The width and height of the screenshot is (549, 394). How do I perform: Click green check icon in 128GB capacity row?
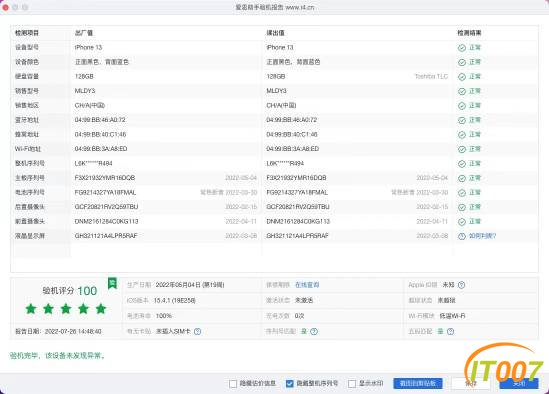pyautogui.click(x=462, y=77)
